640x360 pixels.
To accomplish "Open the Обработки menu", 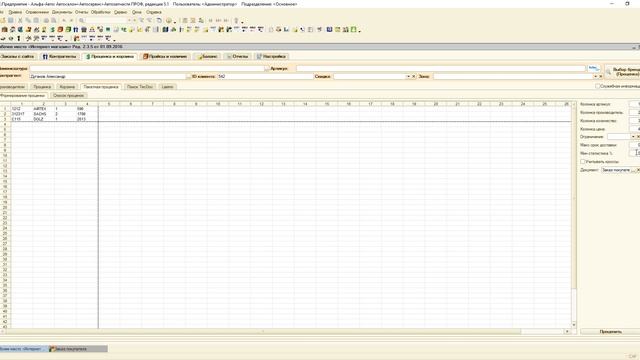I will (x=100, y=12).
